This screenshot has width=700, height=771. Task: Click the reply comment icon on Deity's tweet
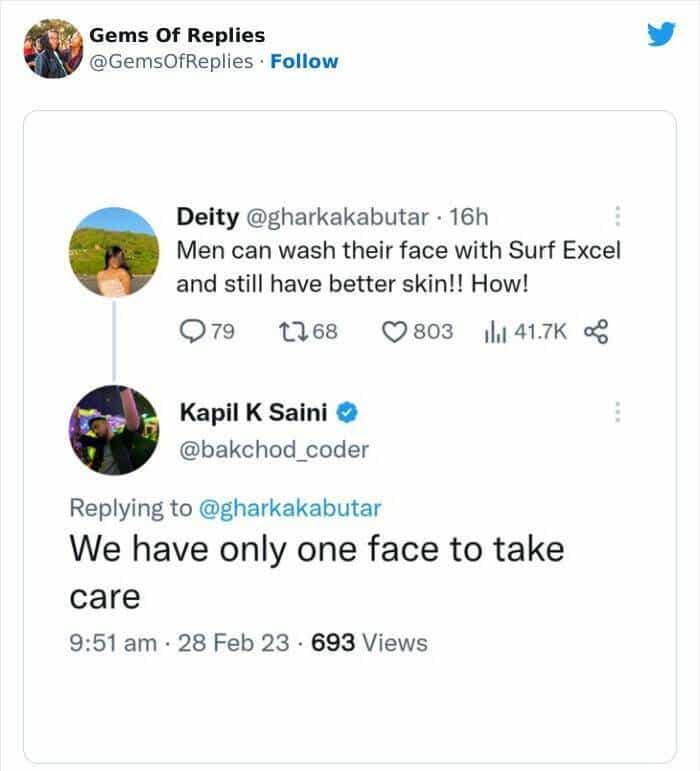191,331
